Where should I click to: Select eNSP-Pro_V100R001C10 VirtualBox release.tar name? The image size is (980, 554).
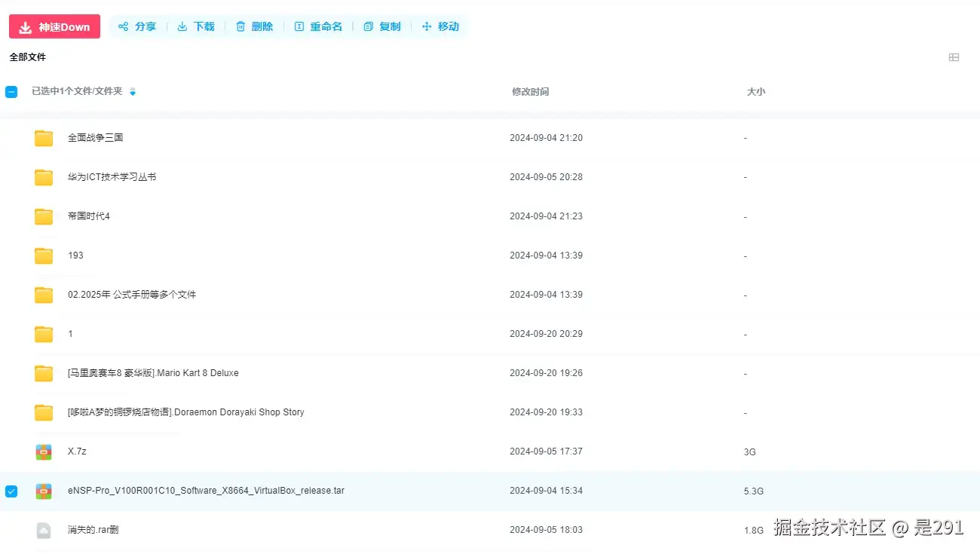pos(206,491)
